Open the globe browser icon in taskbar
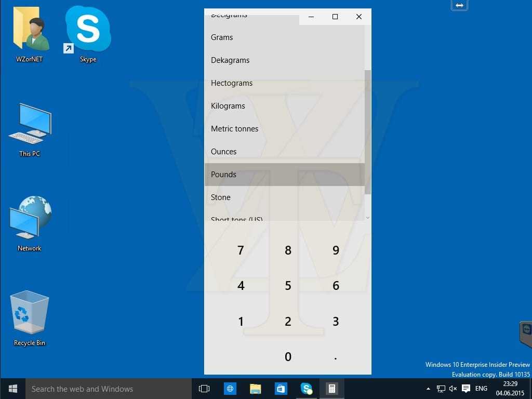The image size is (532, 399). point(230,389)
